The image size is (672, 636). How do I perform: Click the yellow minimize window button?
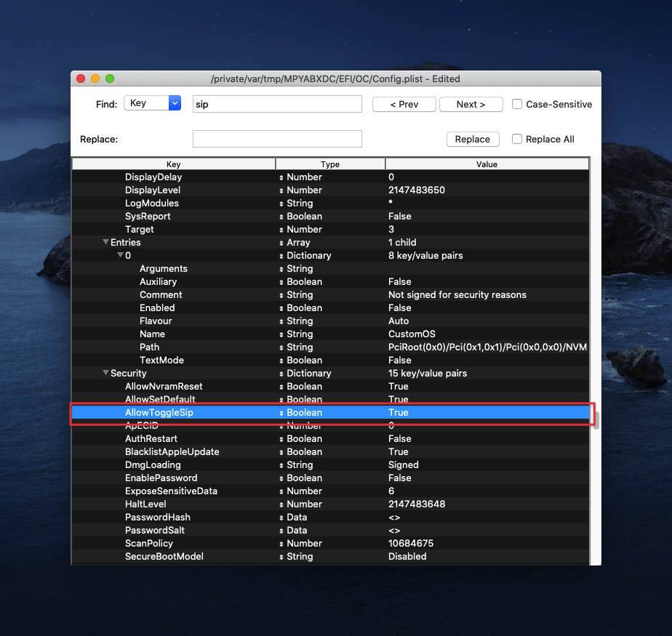(95, 79)
